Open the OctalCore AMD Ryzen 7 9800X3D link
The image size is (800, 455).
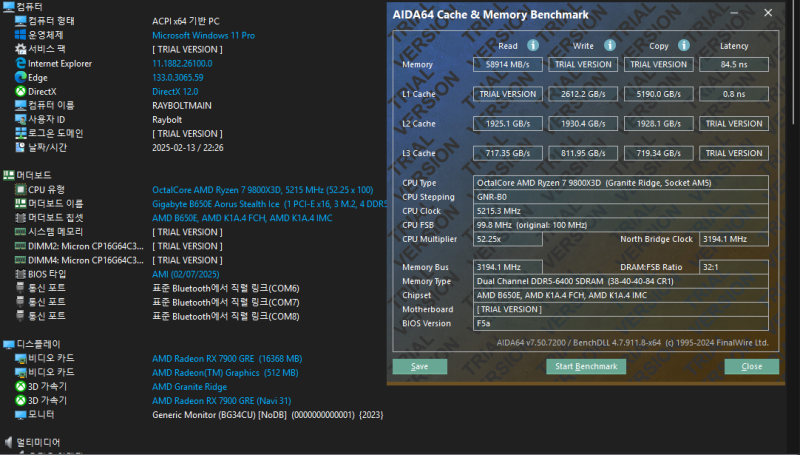pos(263,190)
